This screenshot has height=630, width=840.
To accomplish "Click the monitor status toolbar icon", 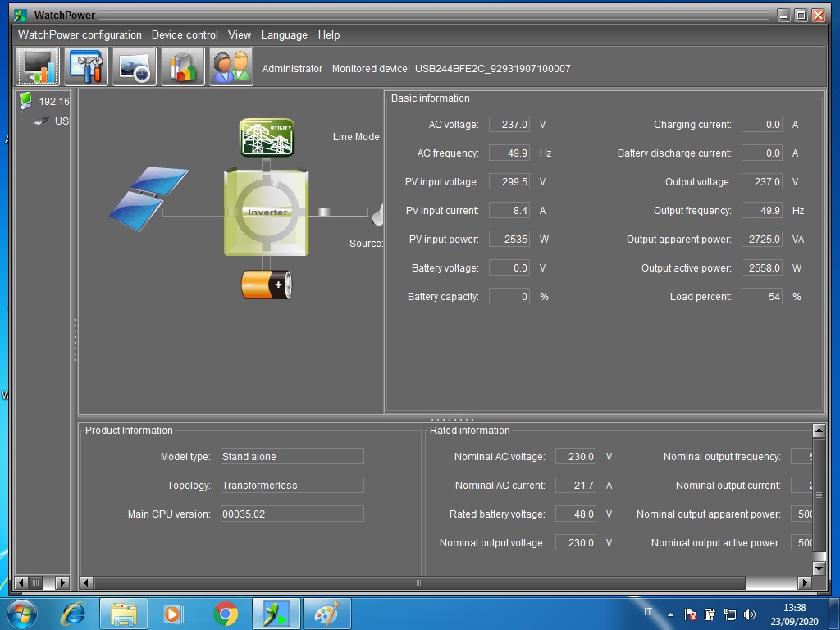I will click(38, 67).
